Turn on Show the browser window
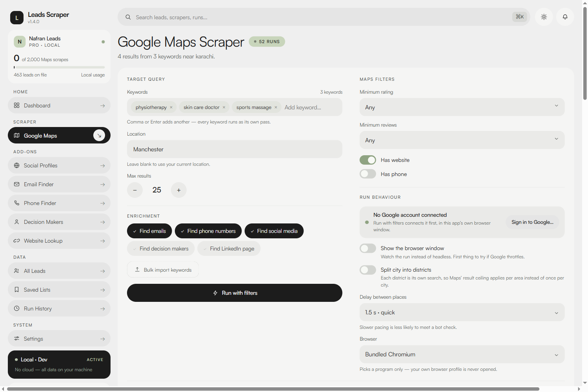 click(368, 248)
